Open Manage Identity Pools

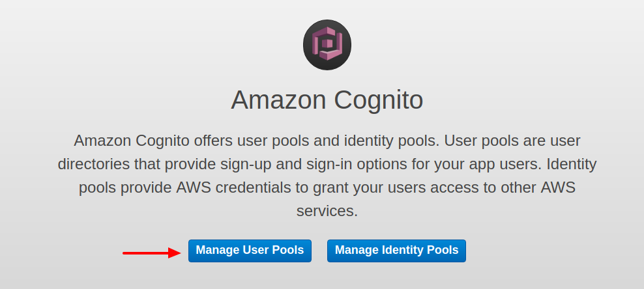coord(396,251)
